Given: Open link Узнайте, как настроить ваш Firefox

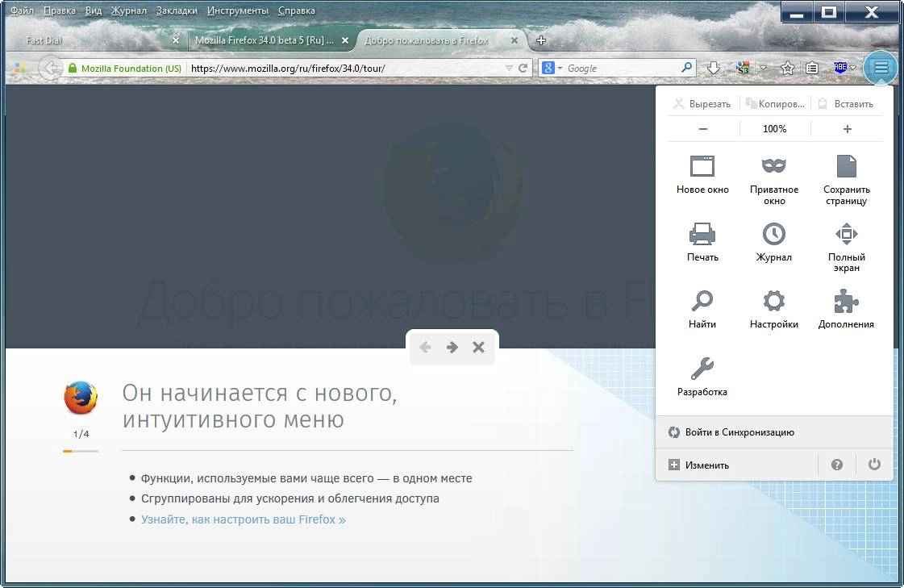Looking at the screenshot, I should click(244, 519).
